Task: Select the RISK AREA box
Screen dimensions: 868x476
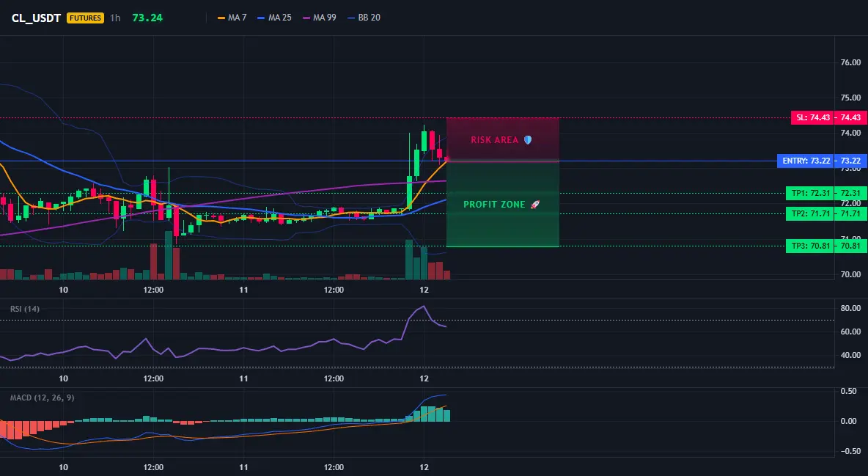Action: (x=503, y=139)
